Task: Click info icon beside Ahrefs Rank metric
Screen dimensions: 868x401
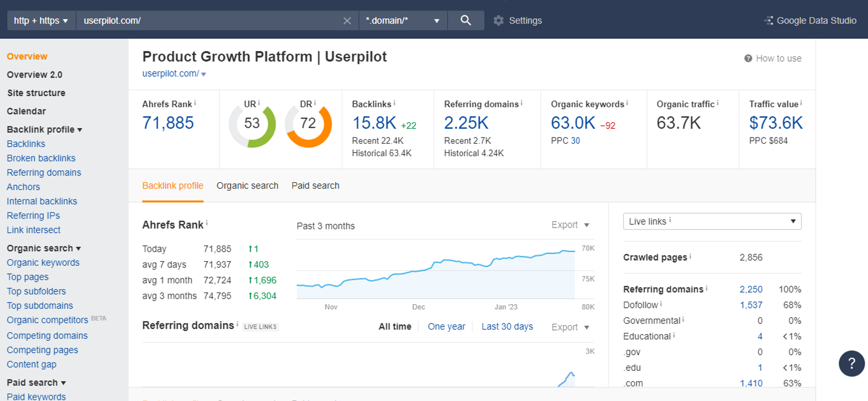Action: [x=195, y=103]
